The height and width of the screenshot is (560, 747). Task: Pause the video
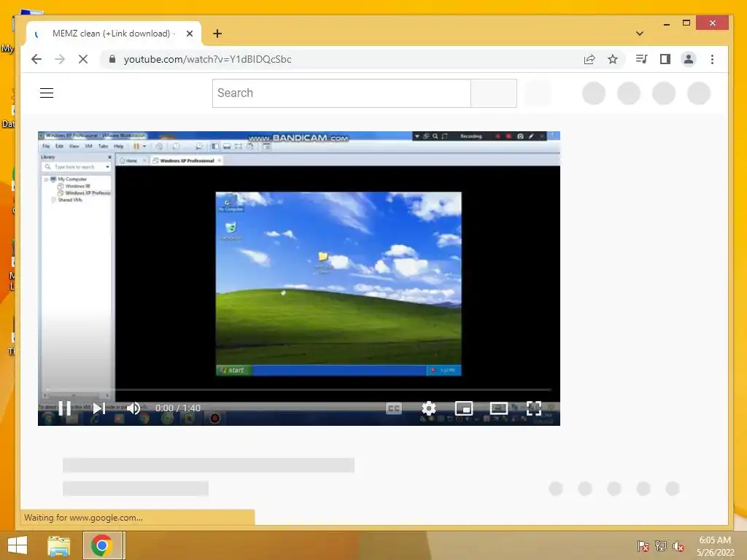pyautogui.click(x=65, y=408)
